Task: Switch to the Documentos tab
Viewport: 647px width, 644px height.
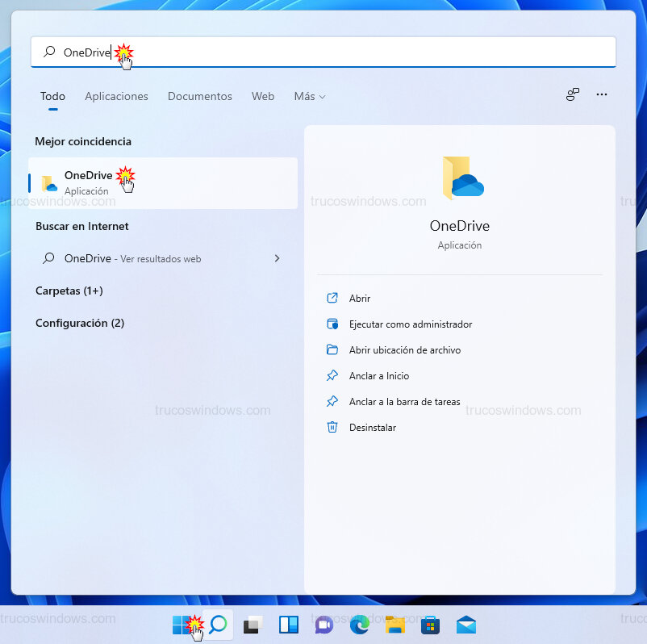Action: 199,96
